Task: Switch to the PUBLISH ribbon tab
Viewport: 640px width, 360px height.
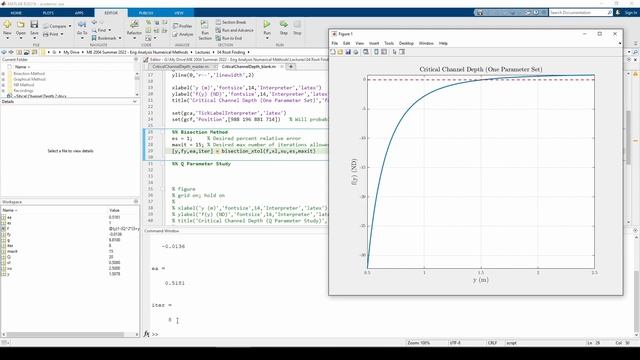Action: 146,13
